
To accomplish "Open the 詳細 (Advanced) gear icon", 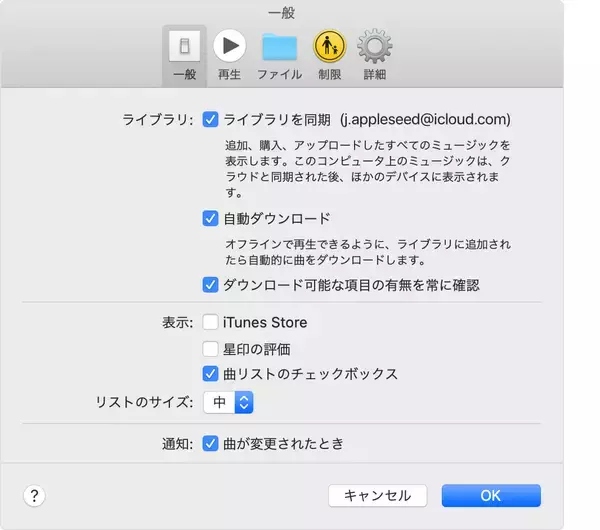I will pyautogui.click(x=375, y=56).
